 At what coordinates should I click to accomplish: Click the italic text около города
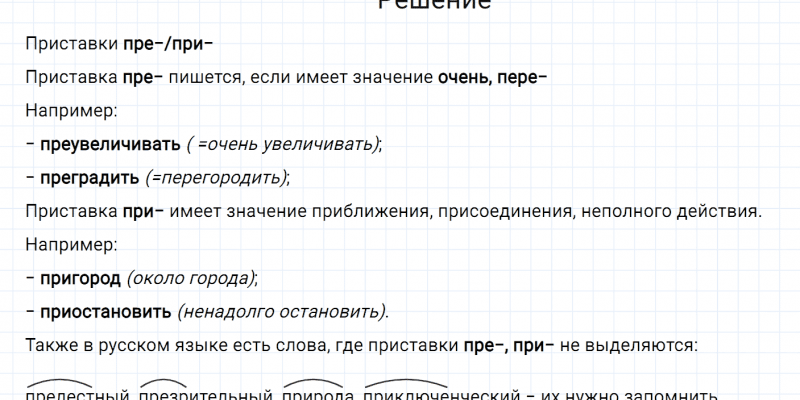tap(190, 277)
